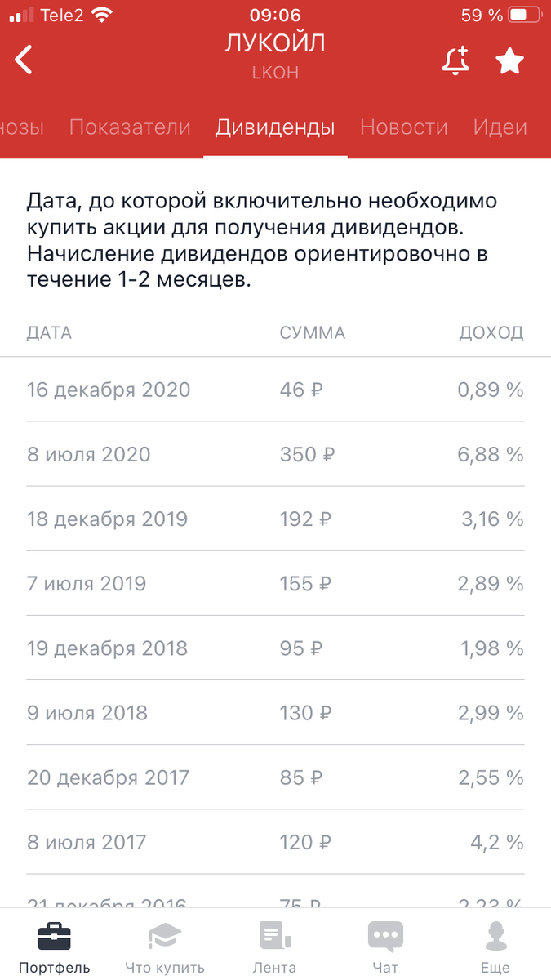
Task: Tap the partially hidden Прогнозы tab
Action: pyautogui.click(x=21, y=127)
